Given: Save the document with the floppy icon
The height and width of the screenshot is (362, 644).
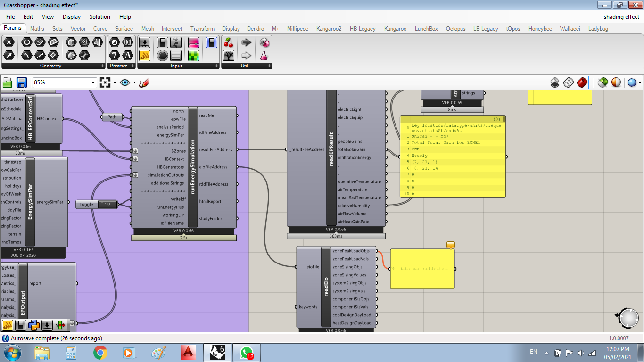Looking at the screenshot, I should pos(22,82).
